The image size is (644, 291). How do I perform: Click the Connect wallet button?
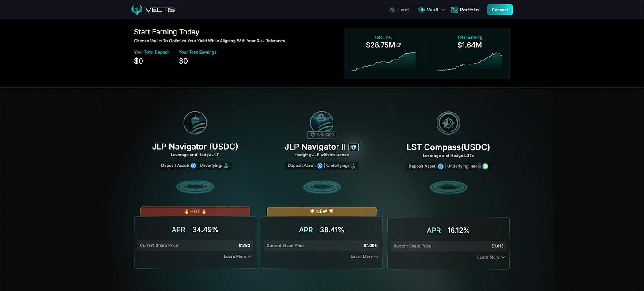click(500, 10)
